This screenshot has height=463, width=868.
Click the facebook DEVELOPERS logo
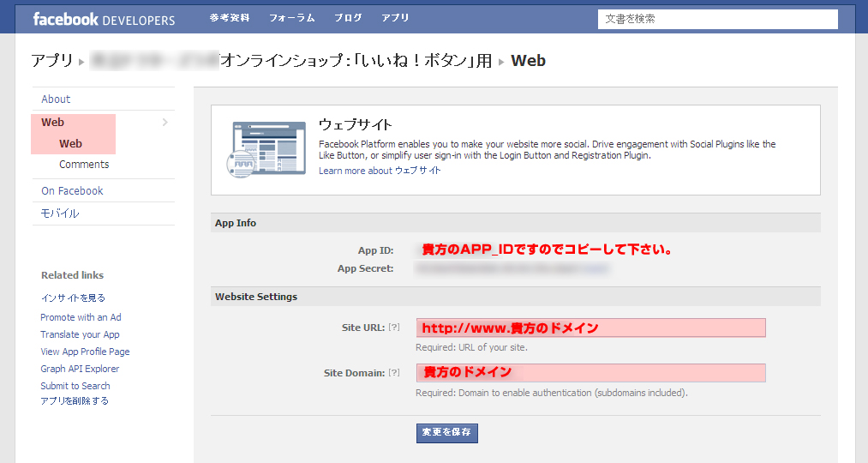(x=104, y=20)
